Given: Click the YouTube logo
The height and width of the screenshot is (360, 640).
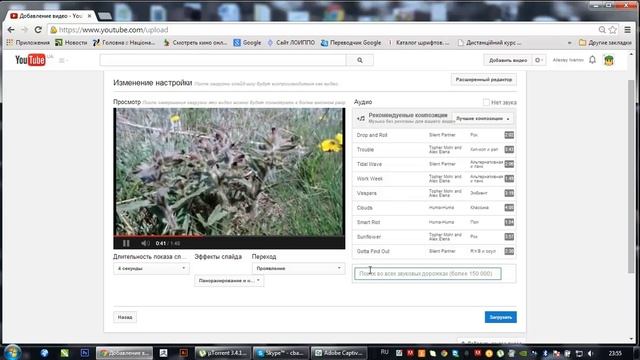Looking at the screenshot, I should pyautogui.click(x=30, y=60).
